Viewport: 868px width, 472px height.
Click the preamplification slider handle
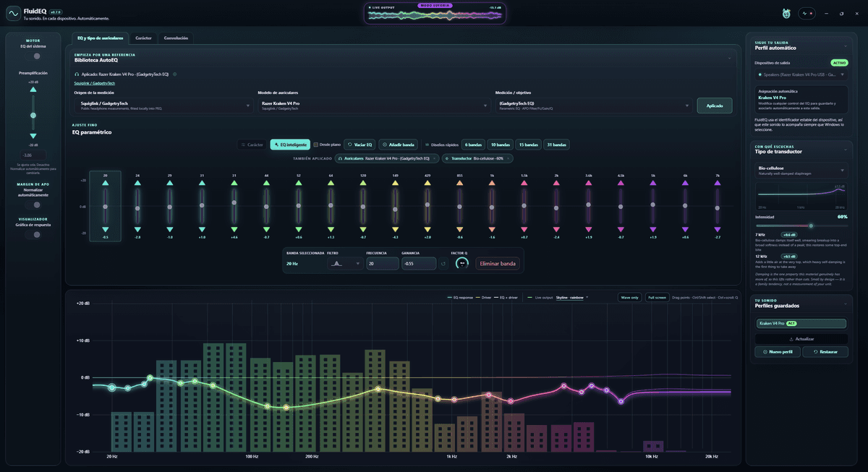click(x=33, y=115)
